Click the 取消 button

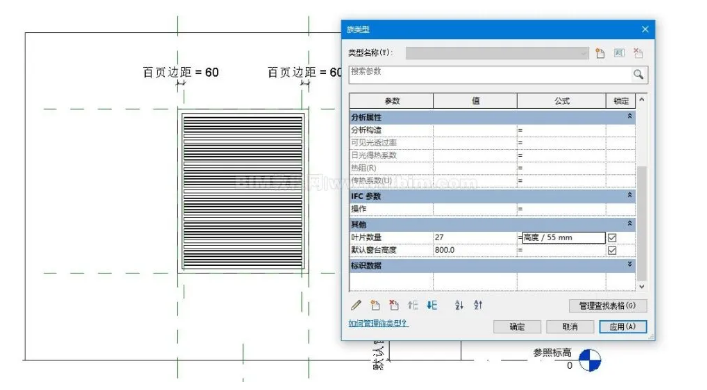click(570, 327)
